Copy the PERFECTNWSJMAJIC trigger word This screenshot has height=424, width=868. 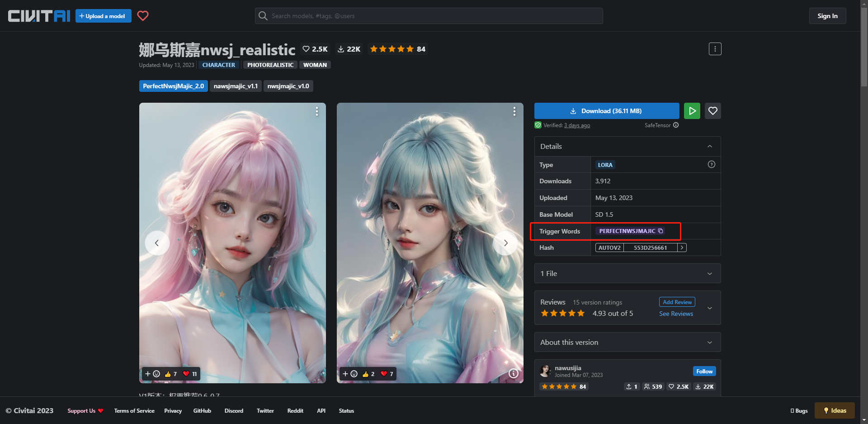[x=660, y=231]
